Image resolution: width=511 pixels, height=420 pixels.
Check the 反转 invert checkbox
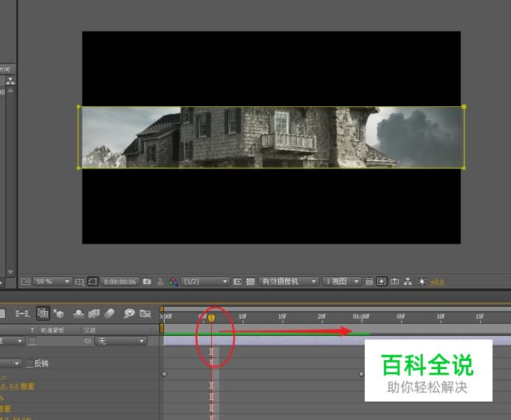tap(30, 364)
